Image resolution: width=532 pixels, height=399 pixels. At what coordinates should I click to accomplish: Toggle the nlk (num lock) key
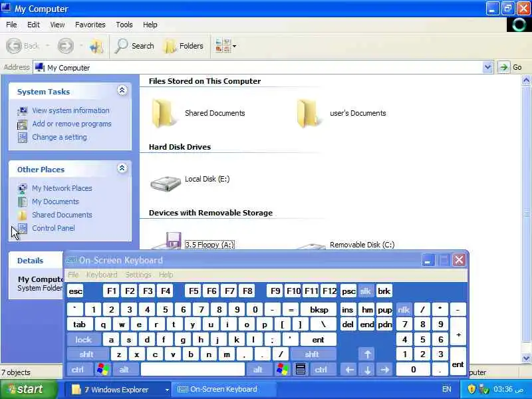[x=404, y=310]
